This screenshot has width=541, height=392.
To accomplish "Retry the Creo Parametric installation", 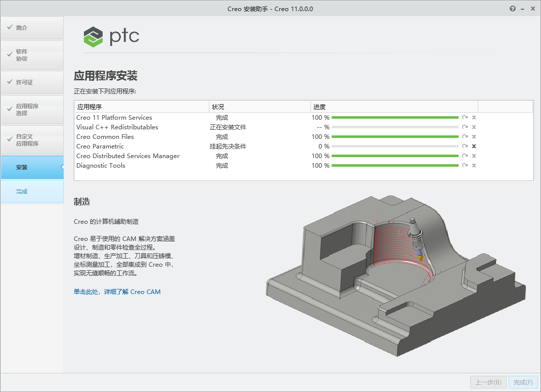I will (x=465, y=146).
